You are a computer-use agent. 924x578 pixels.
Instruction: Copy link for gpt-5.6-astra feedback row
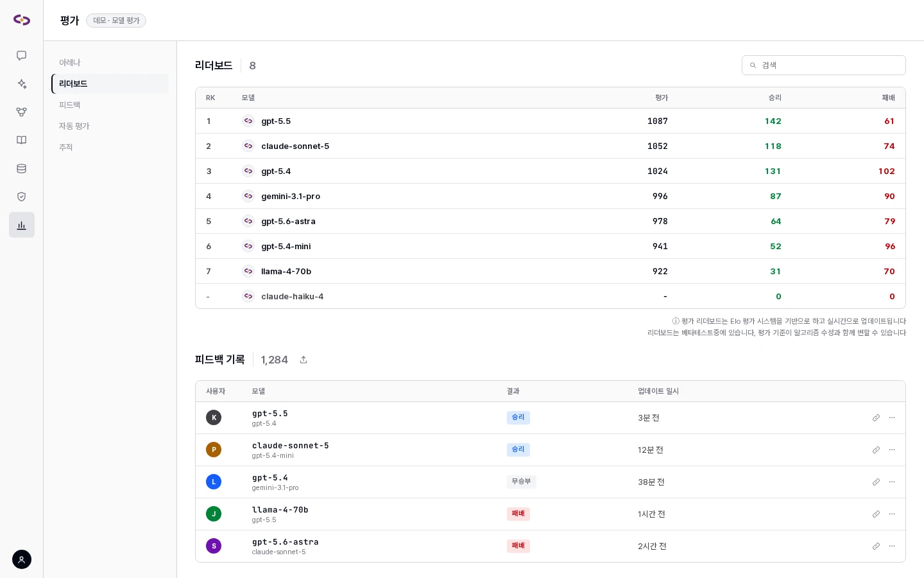[876, 547]
